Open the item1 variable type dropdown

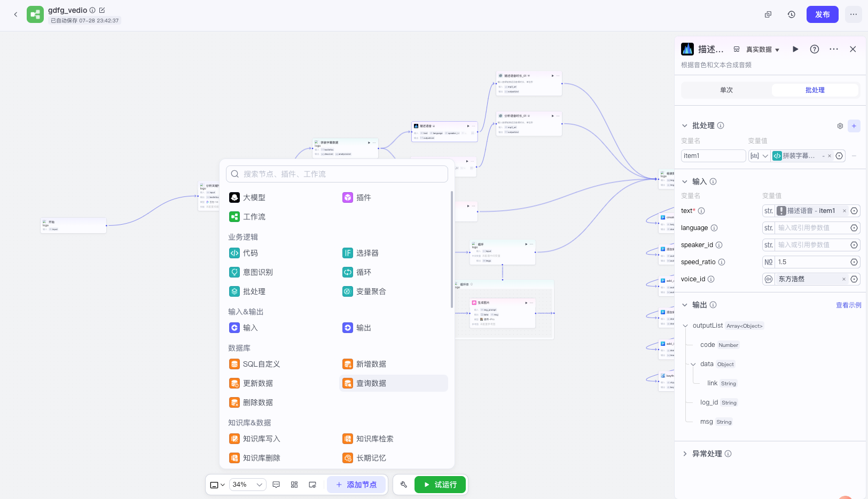coord(759,156)
